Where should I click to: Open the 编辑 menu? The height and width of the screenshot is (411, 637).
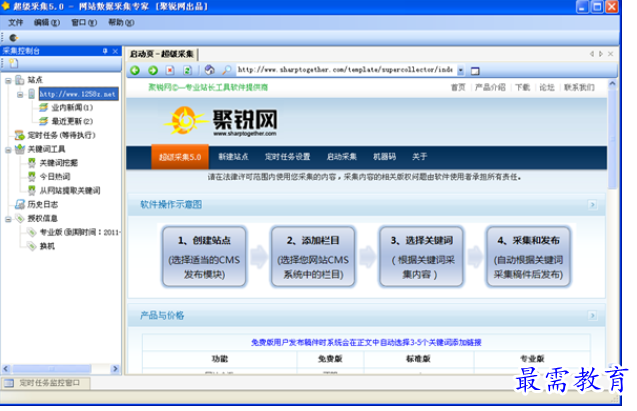click(x=47, y=23)
